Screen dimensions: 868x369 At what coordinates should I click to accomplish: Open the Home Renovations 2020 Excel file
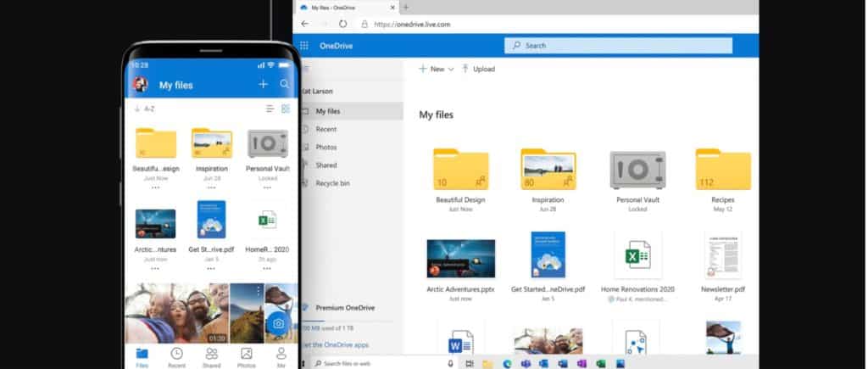(x=637, y=255)
